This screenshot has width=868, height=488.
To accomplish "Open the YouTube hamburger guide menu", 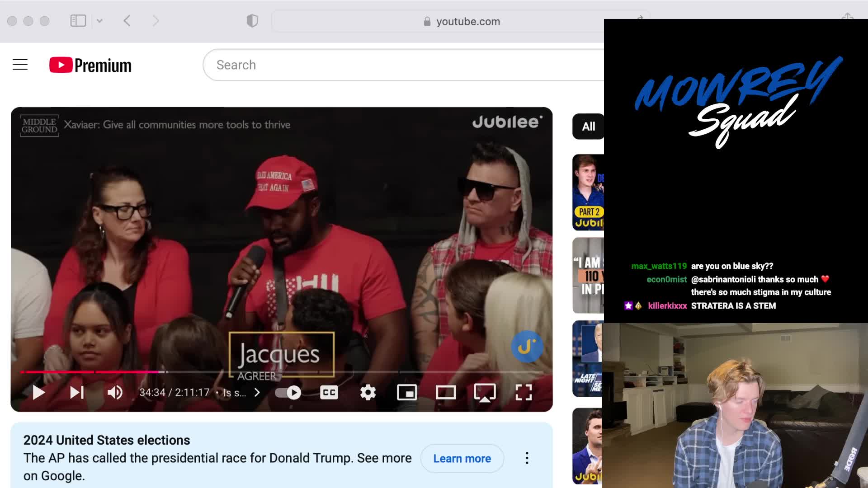I will click(x=20, y=65).
